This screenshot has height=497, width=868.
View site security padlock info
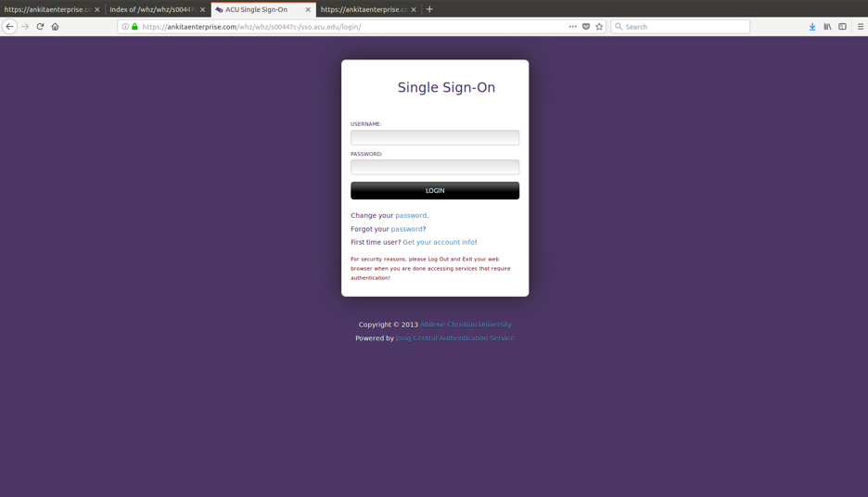134,27
